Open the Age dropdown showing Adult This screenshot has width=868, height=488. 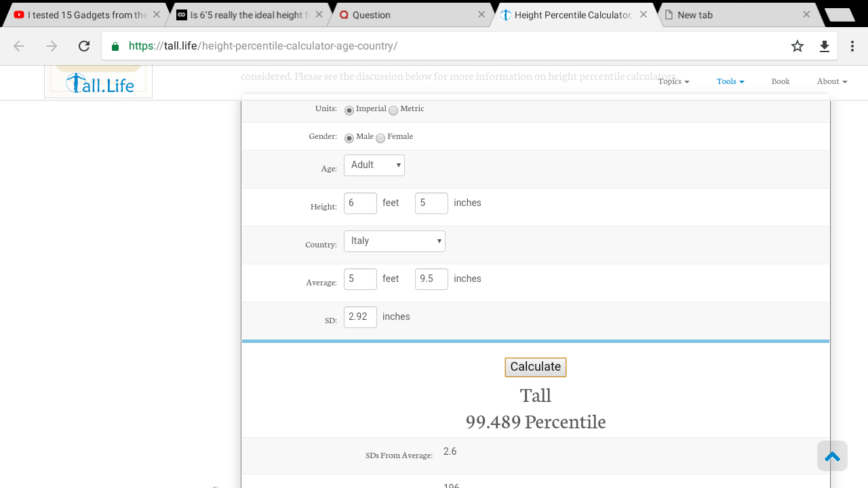[374, 165]
